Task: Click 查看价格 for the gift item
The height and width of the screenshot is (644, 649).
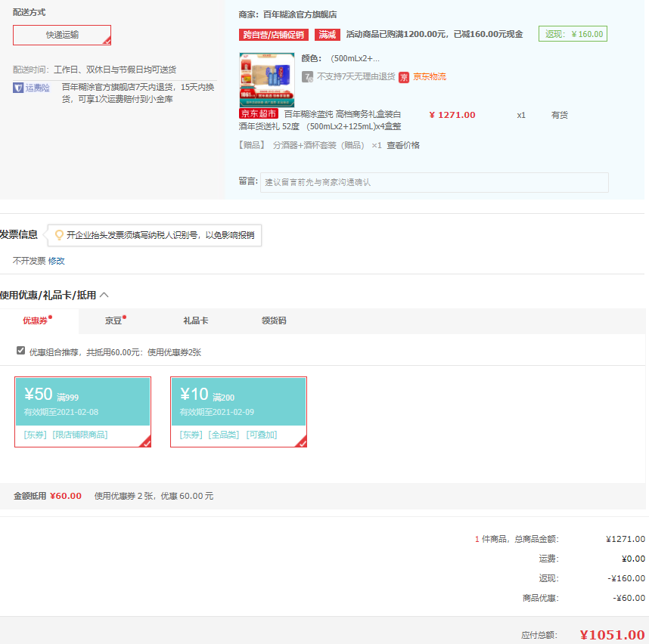Action: click(x=403, y=145)
